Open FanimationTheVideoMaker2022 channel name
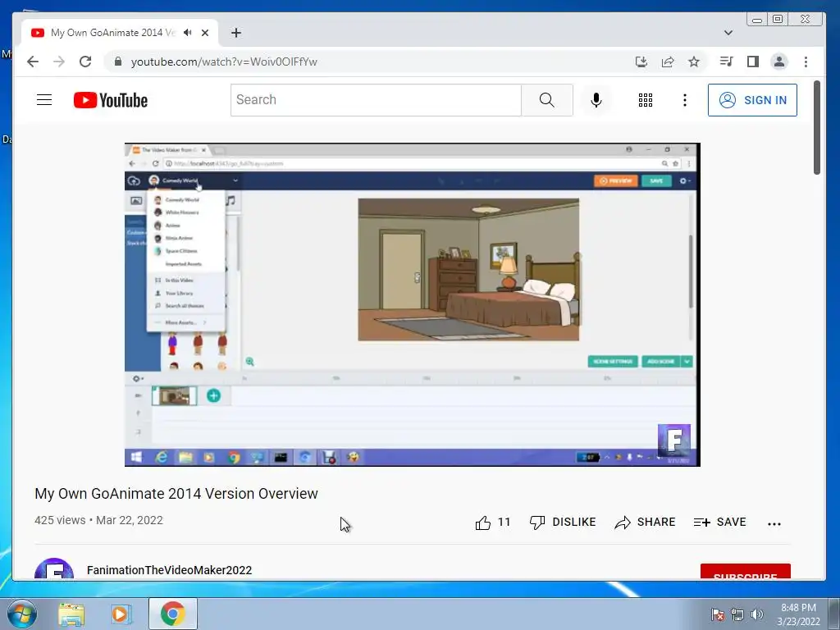 pos(169,570)
